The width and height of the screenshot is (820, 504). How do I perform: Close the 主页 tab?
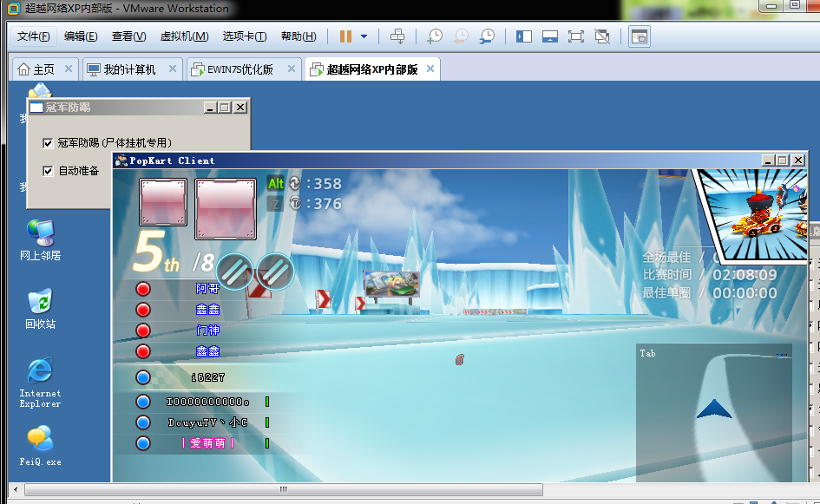tap(69, 69)
